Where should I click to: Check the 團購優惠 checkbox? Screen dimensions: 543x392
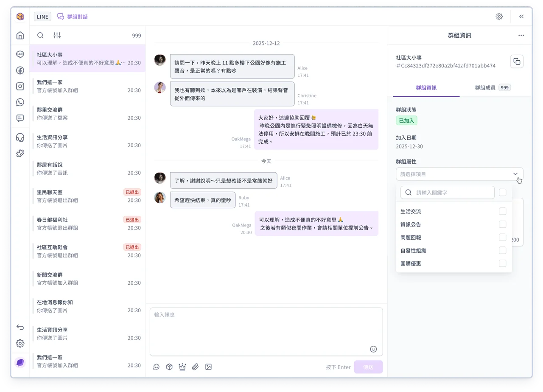[x=503, y=263]
